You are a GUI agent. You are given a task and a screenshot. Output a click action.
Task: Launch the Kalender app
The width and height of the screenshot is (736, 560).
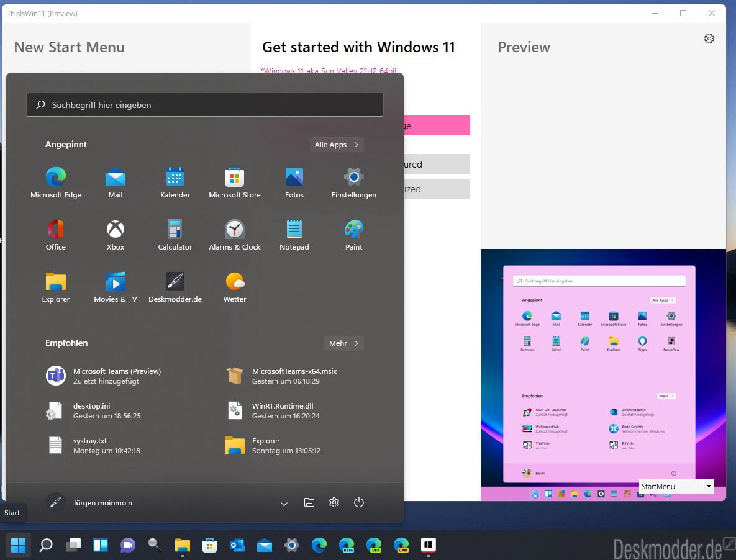click(x=175, y=183)
